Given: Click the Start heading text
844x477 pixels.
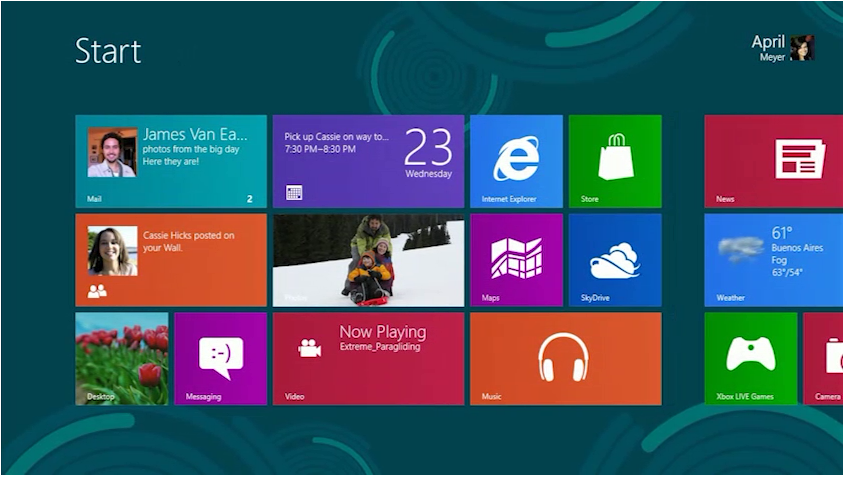Looking at the screenshot, I should click(x=108, y=51).
